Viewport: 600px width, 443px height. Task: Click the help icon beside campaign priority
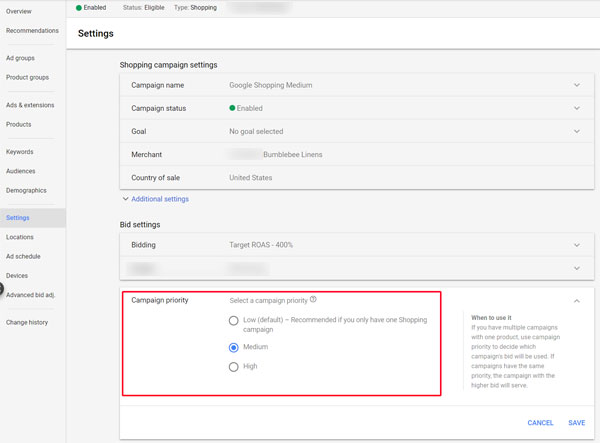click(313, 299)
